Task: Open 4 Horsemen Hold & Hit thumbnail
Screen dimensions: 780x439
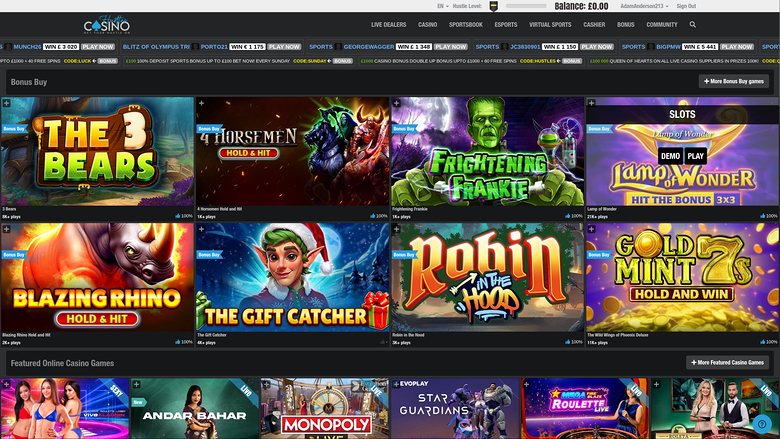Action: click(292, 151)
